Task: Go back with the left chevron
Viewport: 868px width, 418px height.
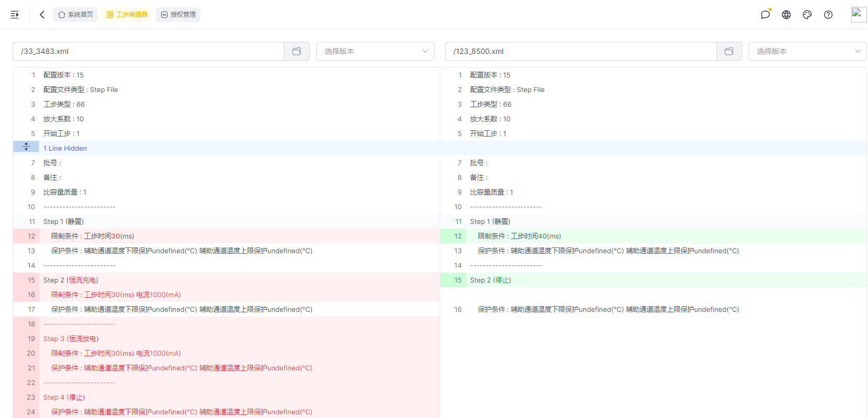Action: [42, 15]
